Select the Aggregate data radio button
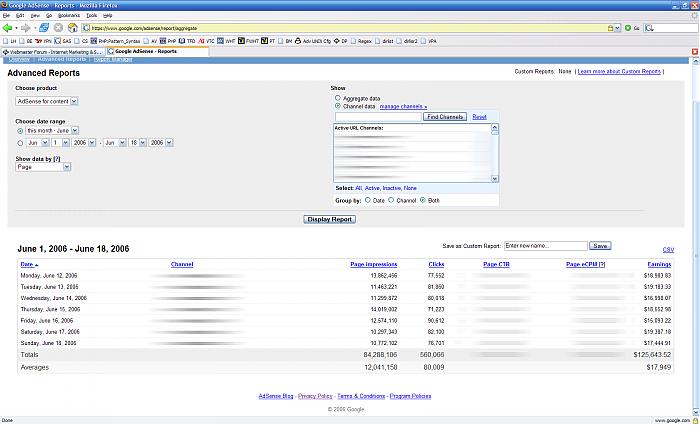700x425 pixels. click(x=337, y=98)
